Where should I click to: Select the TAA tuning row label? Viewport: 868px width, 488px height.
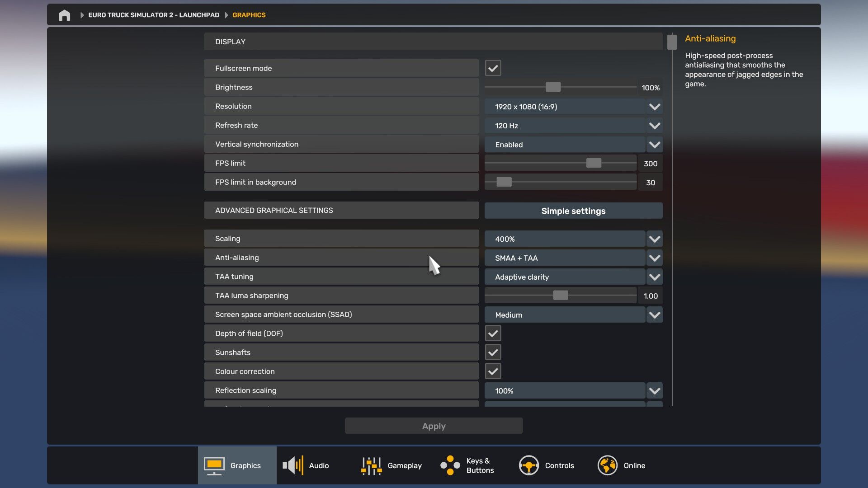click(x=341, y=277)
